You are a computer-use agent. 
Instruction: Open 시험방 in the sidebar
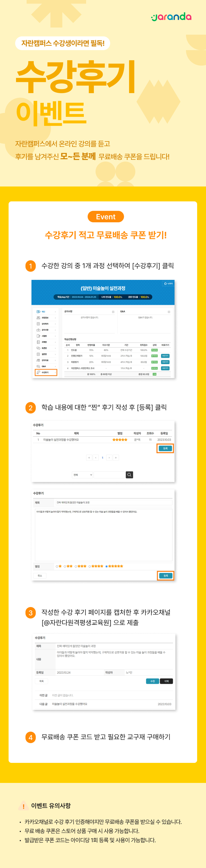(x=46, y=336)
